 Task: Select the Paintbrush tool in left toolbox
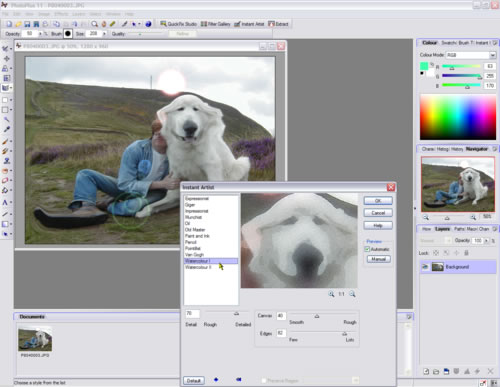5,141
